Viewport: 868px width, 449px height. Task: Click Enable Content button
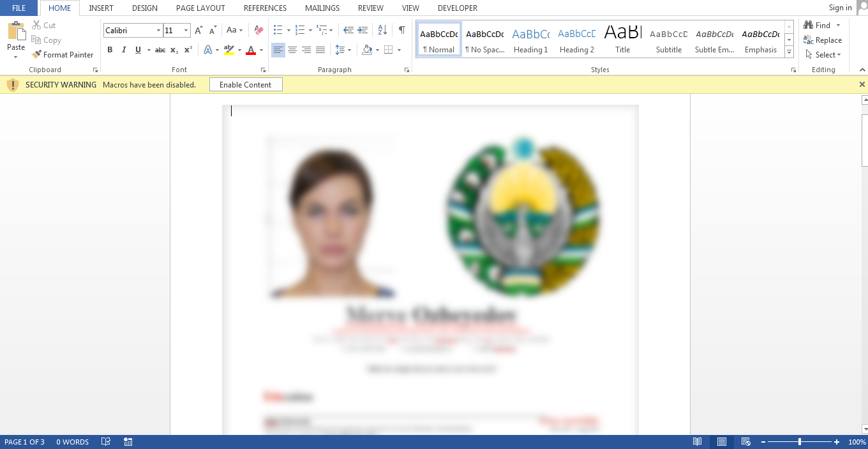pos(246,84)
